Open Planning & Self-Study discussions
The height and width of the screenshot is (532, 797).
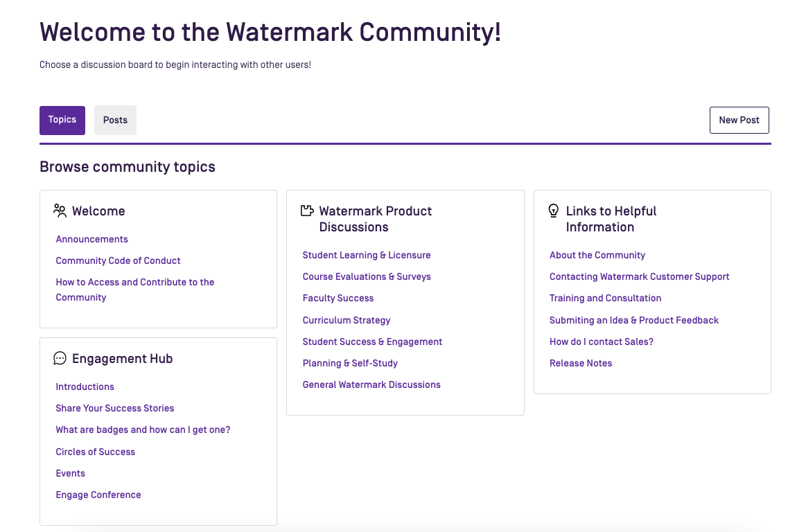tap(350, 363)
